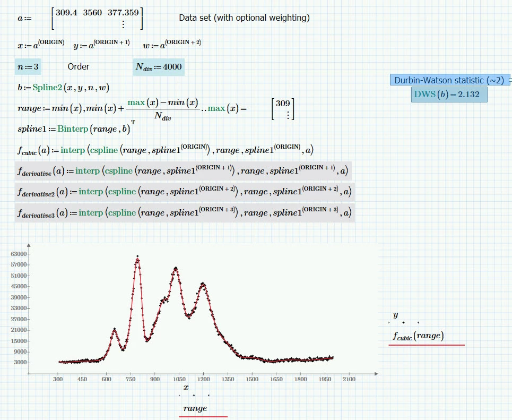Viewport: 512px width, 420px height.
Task: Click the n := 3 order input region
Action: point(28,67)
